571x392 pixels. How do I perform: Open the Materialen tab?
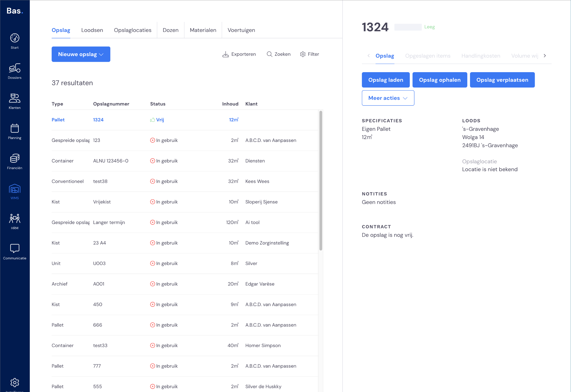tap(203, 30)
